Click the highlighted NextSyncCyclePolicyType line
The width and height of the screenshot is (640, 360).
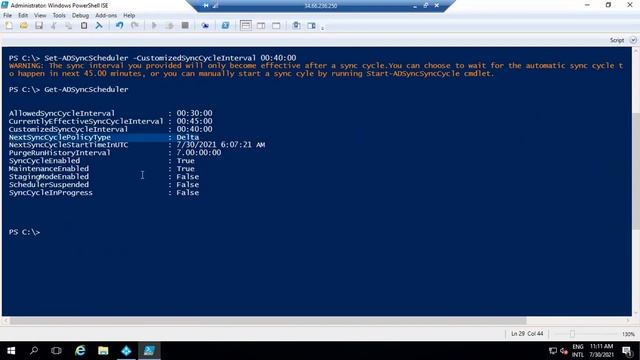coord(104,137)
